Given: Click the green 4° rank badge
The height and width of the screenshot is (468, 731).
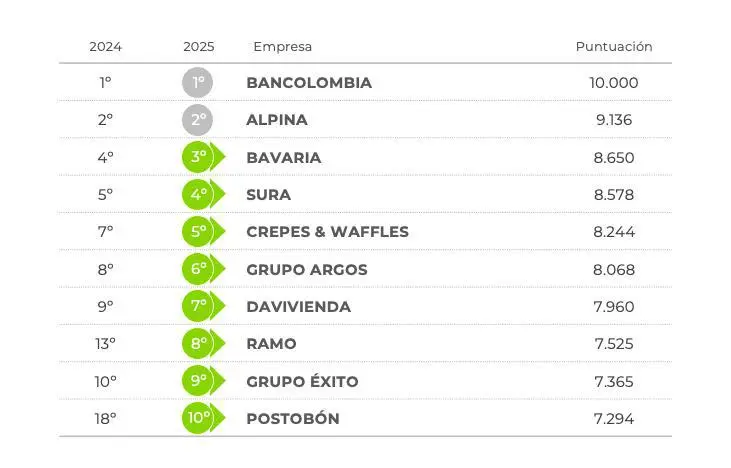Looking at the screenshot, I should 199,194.
